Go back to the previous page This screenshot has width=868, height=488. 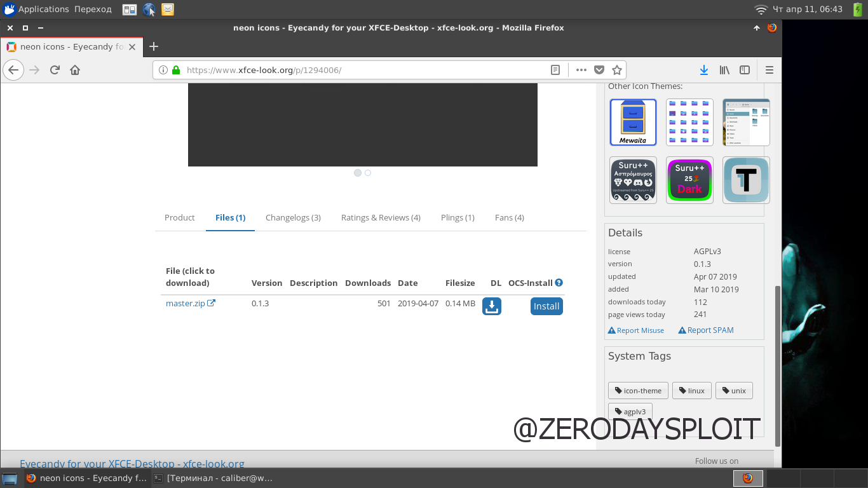coord(13,70)
